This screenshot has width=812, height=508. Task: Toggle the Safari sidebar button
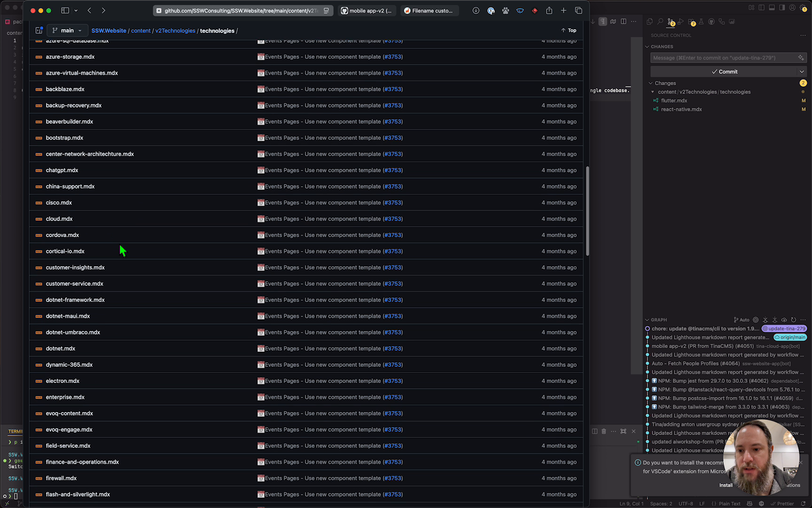pos(65,10)
